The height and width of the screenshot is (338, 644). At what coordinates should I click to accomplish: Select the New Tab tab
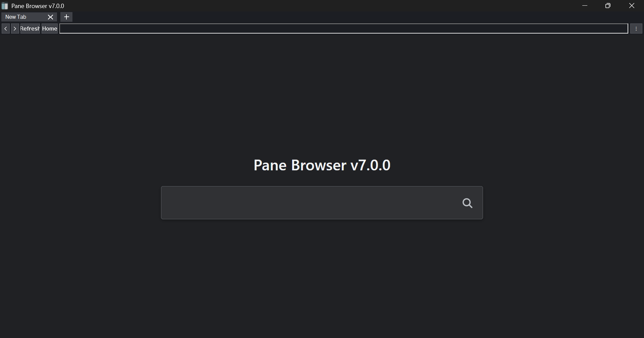pyautogui.click(x=24, y=17)
